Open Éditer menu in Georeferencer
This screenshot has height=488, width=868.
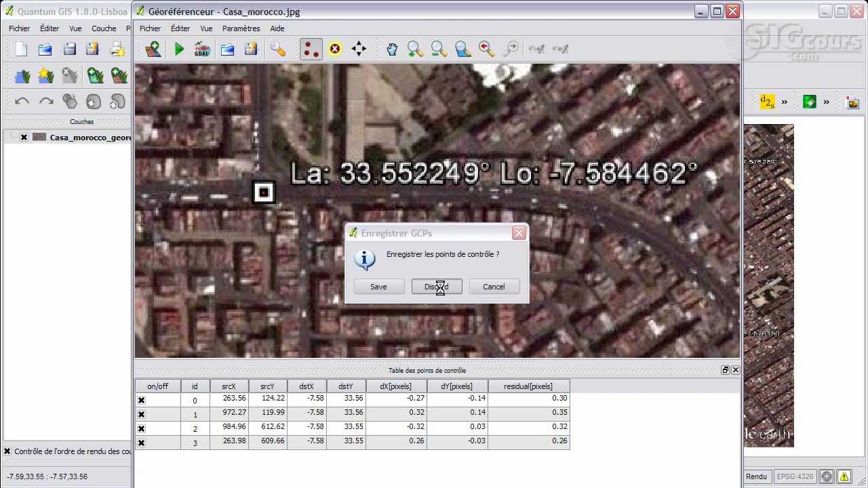tap(180, 28)
